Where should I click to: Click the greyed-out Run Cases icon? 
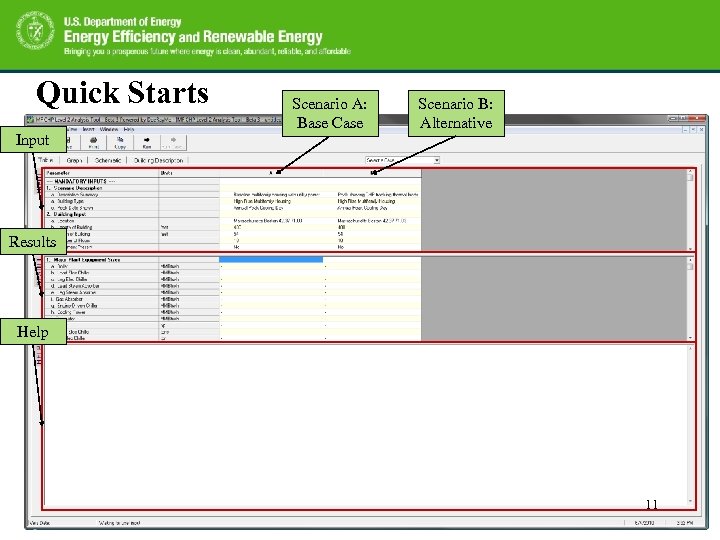coord(173,142)
